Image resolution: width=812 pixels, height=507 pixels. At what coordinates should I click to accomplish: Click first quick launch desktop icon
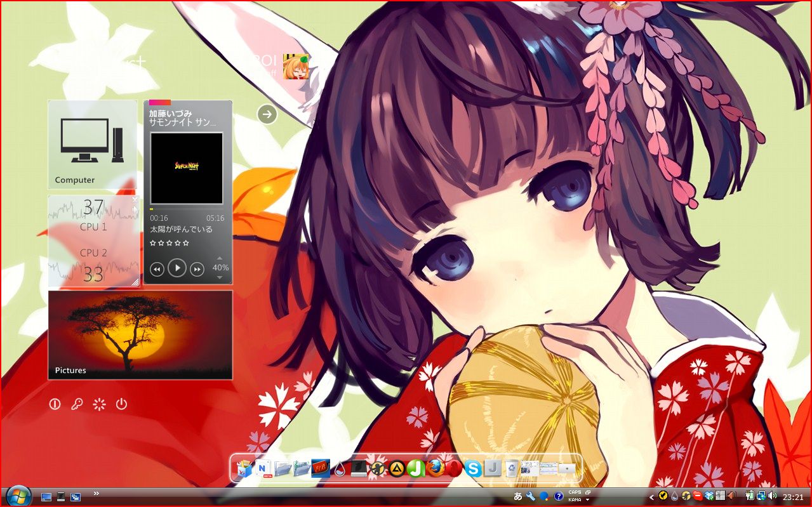tap(46, 497)
